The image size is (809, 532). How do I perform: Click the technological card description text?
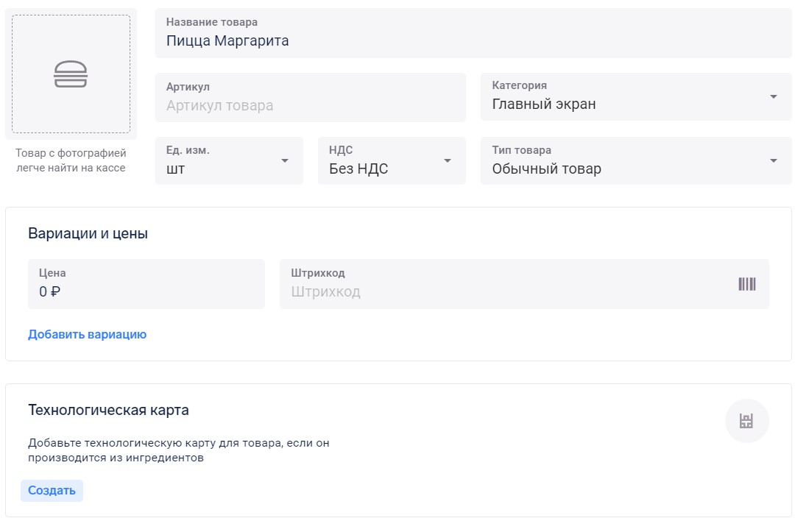(179, 450)
